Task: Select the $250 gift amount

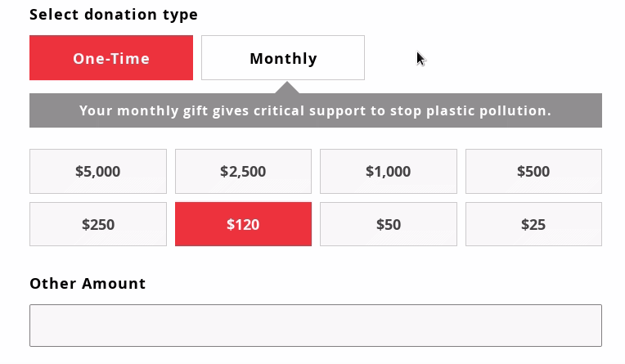Action: [98, 224]
